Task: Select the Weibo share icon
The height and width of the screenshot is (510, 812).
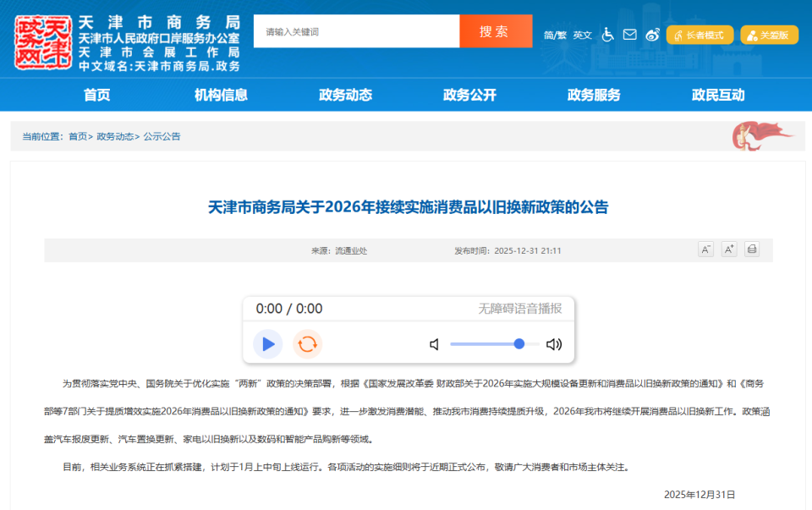Action: click(650, 34)
